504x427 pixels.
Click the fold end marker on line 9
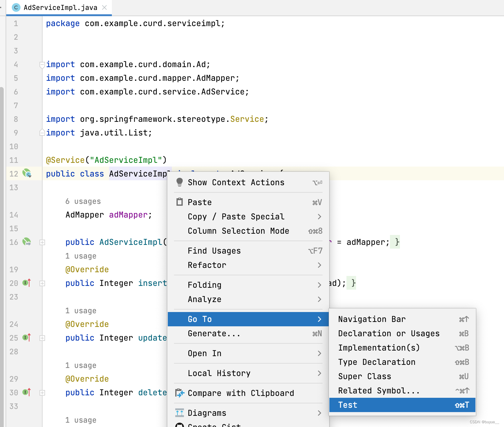[42, 132]
